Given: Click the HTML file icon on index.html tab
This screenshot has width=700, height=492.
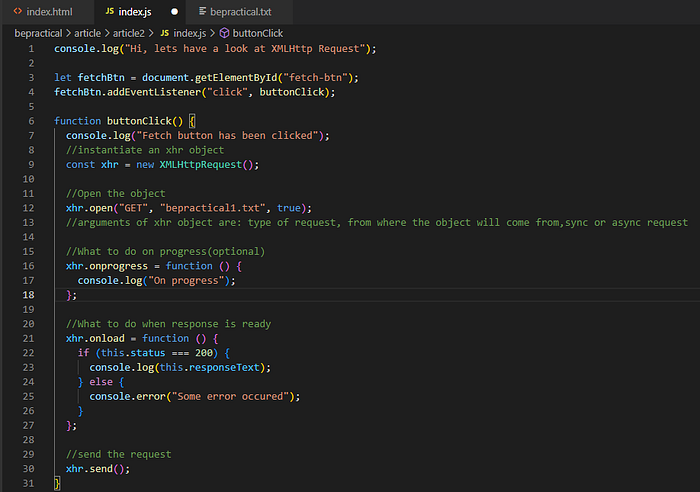Looking at the screenshot, I should pos(18,11).
